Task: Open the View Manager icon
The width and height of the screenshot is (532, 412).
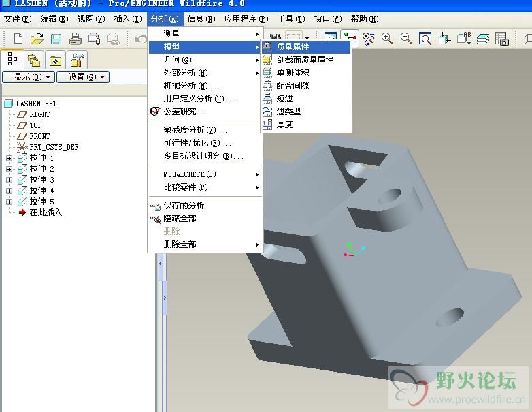Action: tap(502, 39)
